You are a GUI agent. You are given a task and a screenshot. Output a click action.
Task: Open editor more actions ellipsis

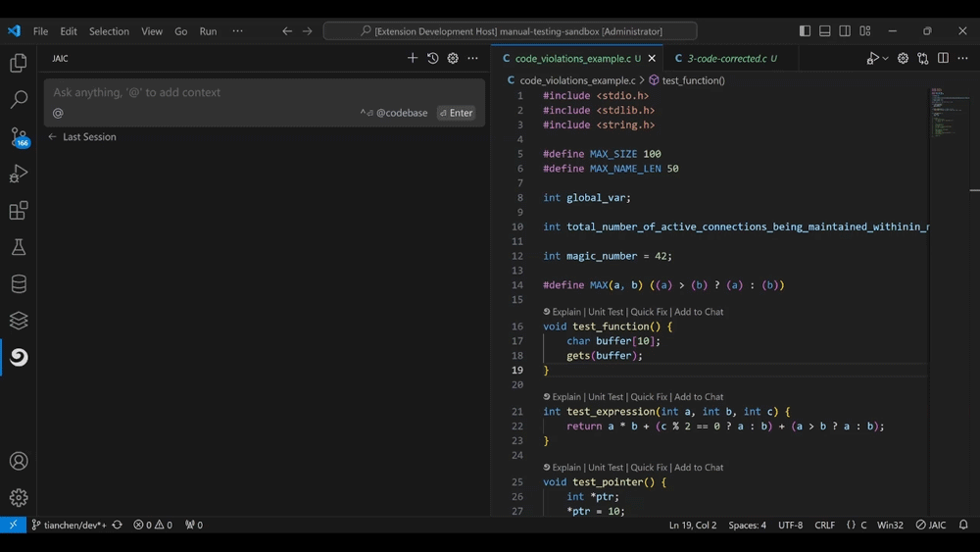[963, 58]
